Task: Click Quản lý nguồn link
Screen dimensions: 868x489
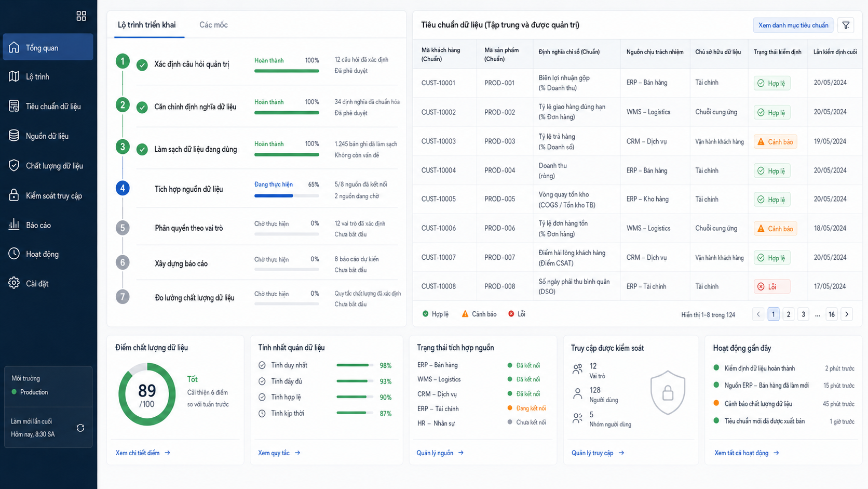Action: [x=440, y=453]
